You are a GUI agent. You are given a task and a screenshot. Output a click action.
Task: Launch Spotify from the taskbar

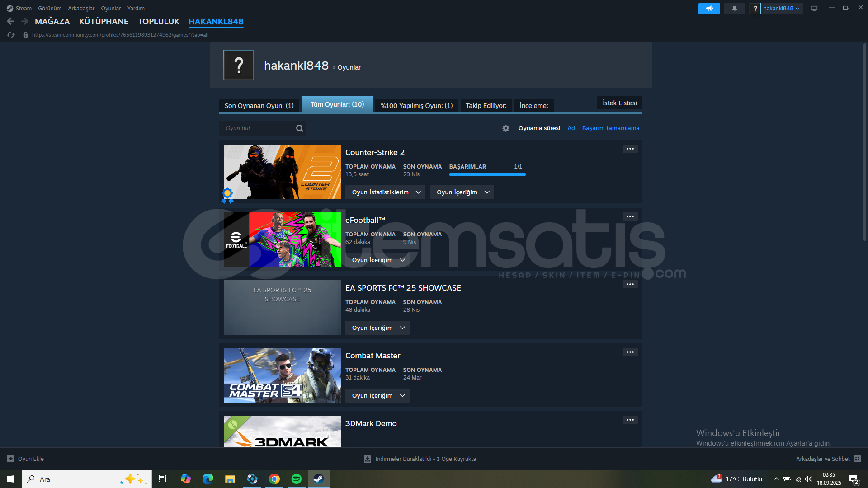tap(297, 479)
